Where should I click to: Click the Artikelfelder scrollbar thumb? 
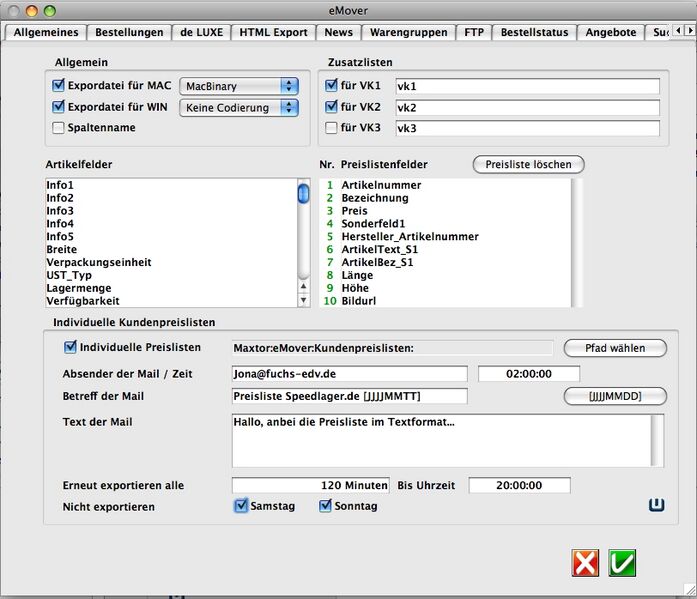coord(304,193)
